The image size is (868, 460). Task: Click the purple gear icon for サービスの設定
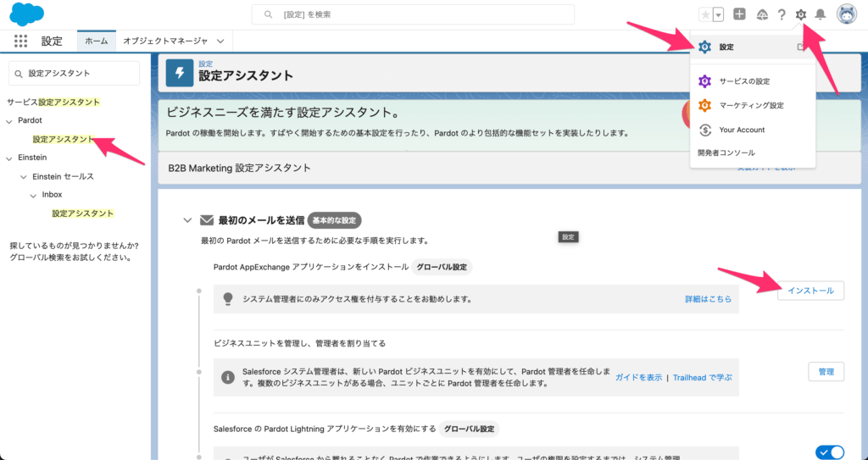704,81
